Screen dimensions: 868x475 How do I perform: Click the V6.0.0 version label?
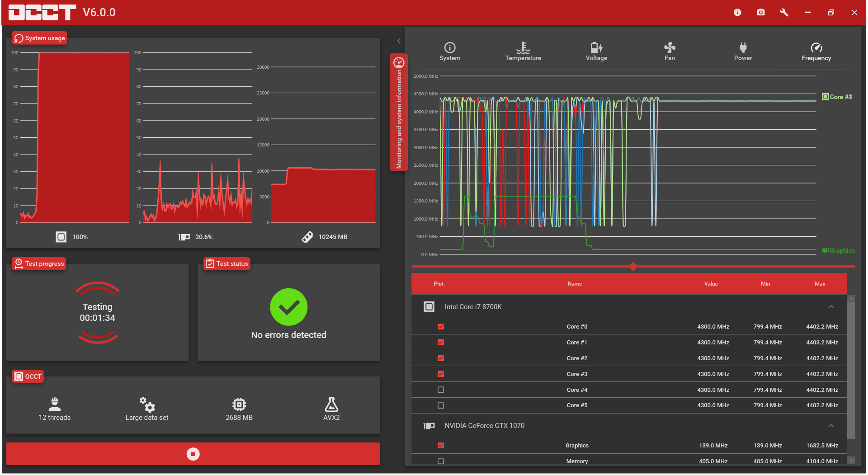[99, 13]
